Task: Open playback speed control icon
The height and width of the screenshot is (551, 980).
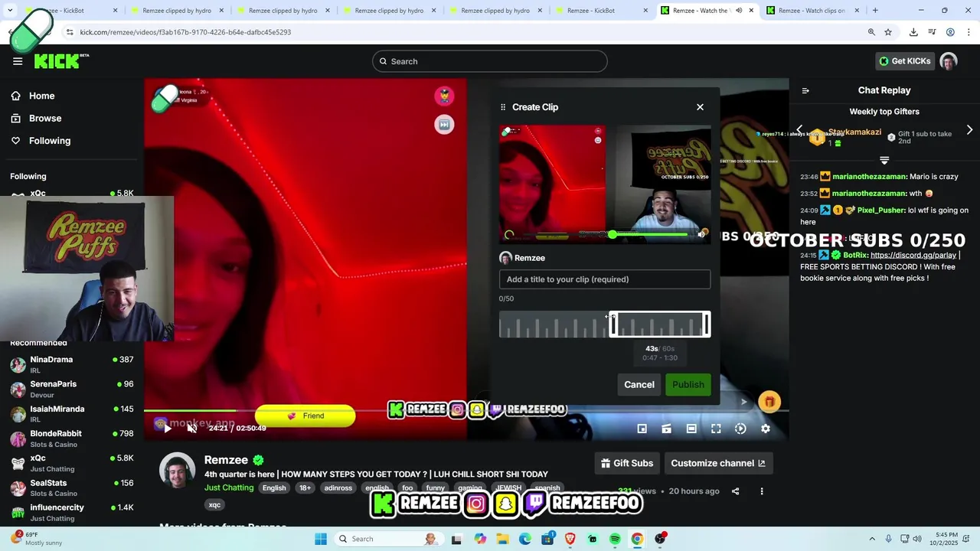Action: point(740,429)
